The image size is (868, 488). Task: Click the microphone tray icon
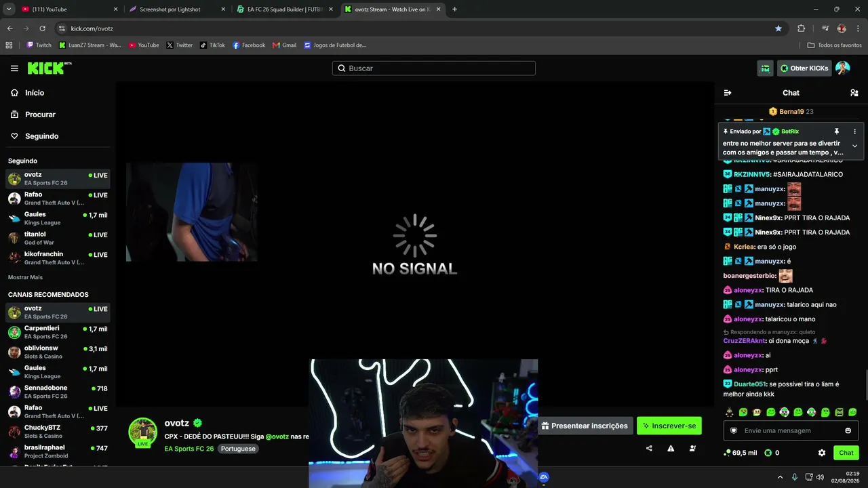point(795,477)
